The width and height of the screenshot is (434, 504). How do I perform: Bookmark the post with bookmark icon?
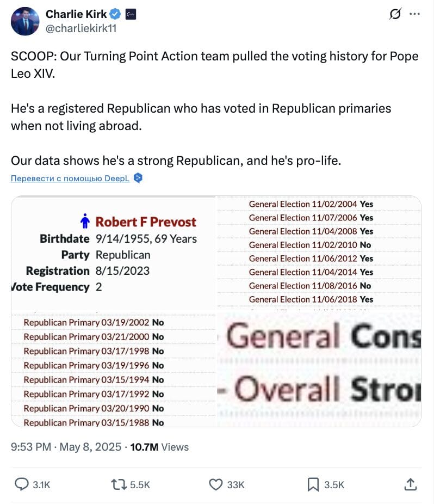coord(313,484)
